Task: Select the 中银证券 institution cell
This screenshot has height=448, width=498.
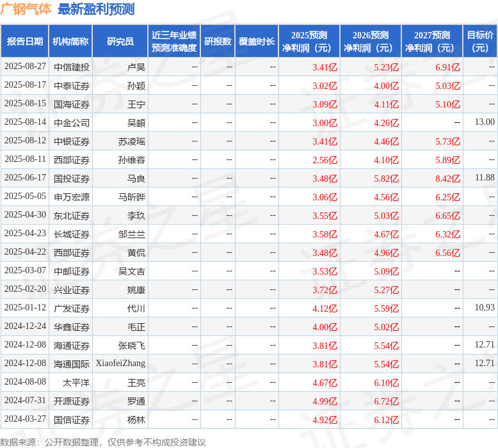Action: [x=72, y=141]
